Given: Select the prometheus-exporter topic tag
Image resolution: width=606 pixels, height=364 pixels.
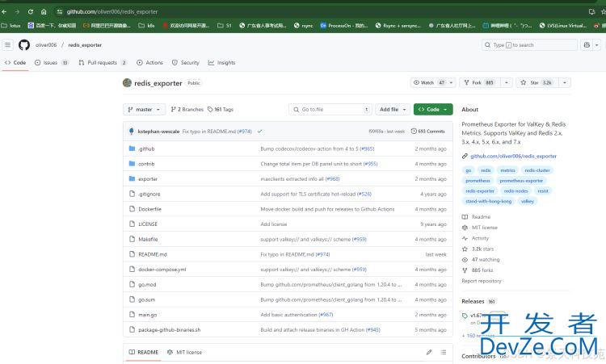Looking at the screenshot, I should pyautogui.click(x=521, y=181).
